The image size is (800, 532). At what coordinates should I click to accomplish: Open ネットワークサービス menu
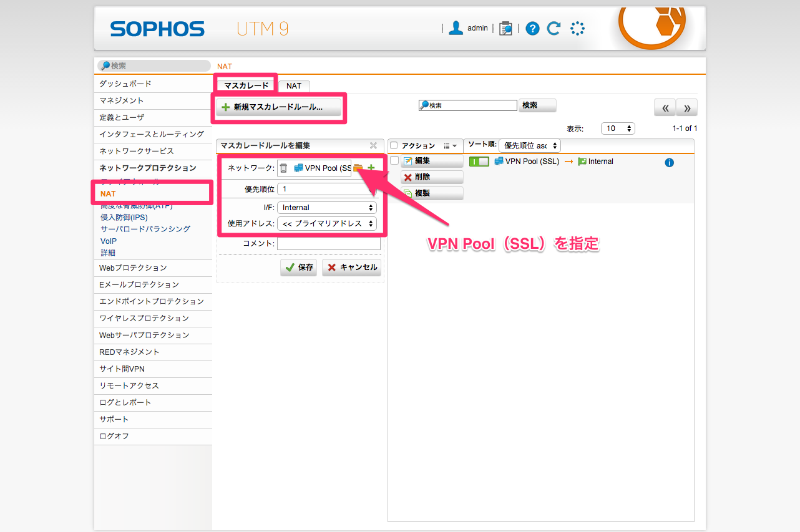[x=154, y=151]
